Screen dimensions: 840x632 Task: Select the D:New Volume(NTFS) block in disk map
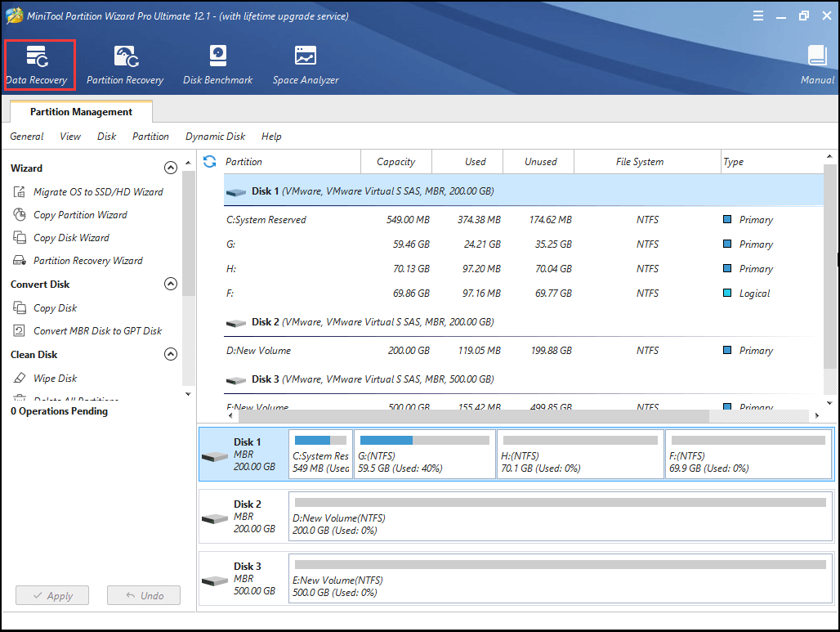tap(561, 516)
